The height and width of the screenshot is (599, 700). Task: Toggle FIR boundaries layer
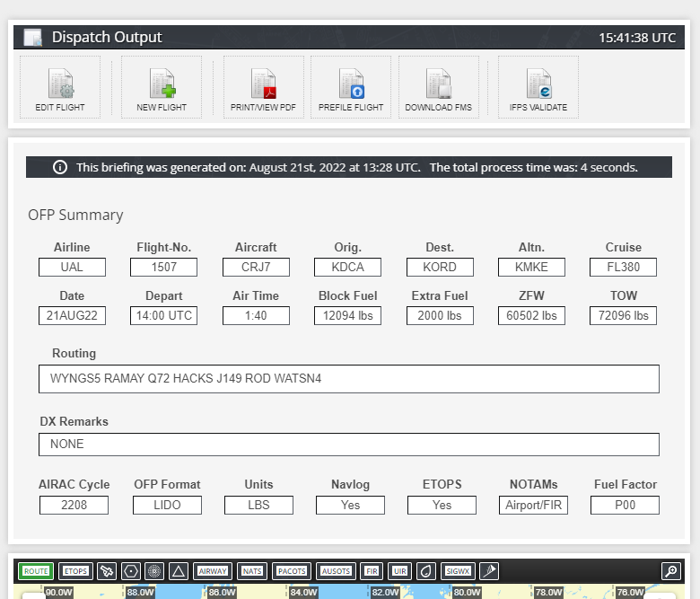click(372, 571)
